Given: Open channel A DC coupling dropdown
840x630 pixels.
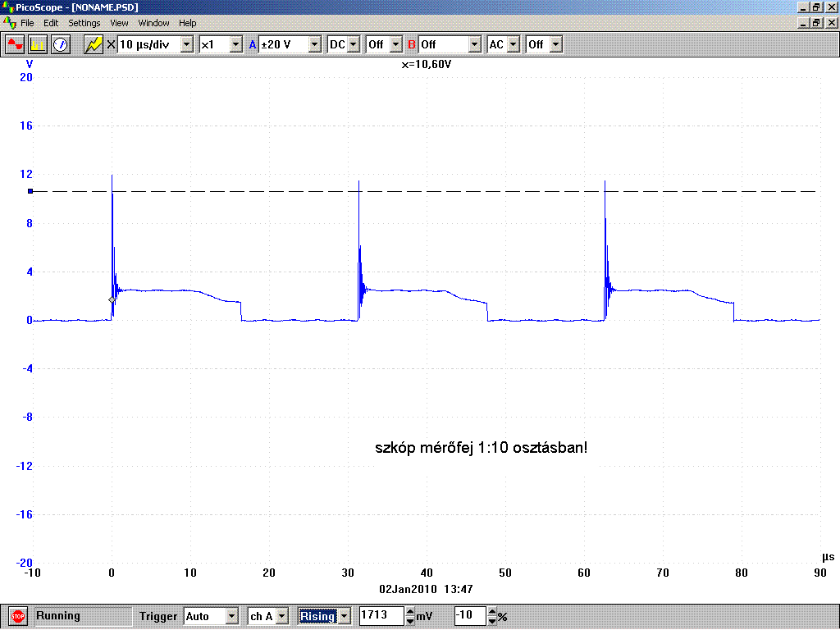Looking at the screenshot, I should 354,44.
